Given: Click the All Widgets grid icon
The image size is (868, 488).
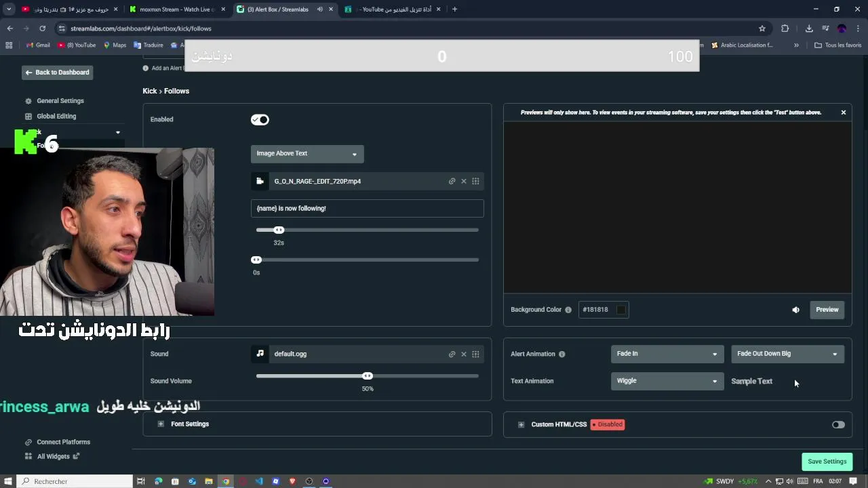Looking at the screenshot, I should [x=28, y=457].
